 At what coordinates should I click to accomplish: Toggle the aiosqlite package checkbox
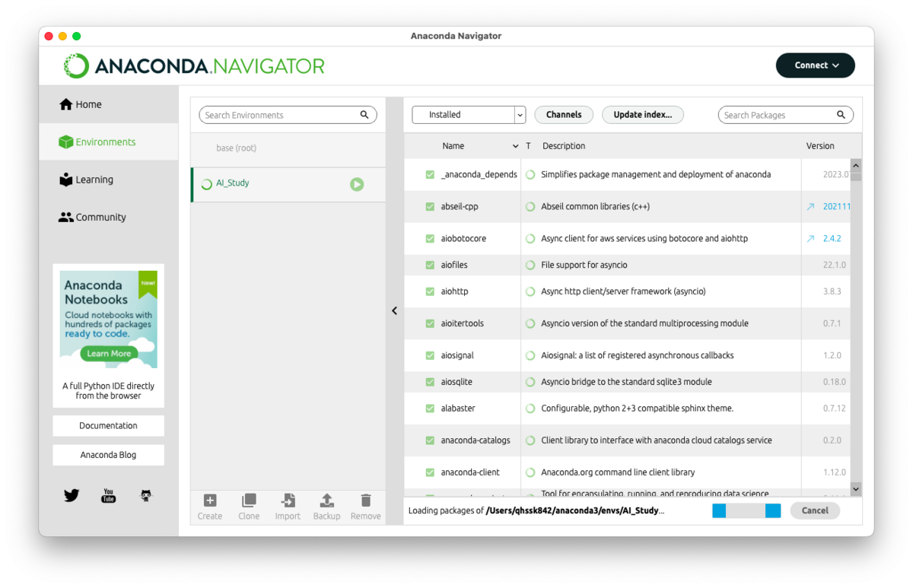tap(430, 382)
